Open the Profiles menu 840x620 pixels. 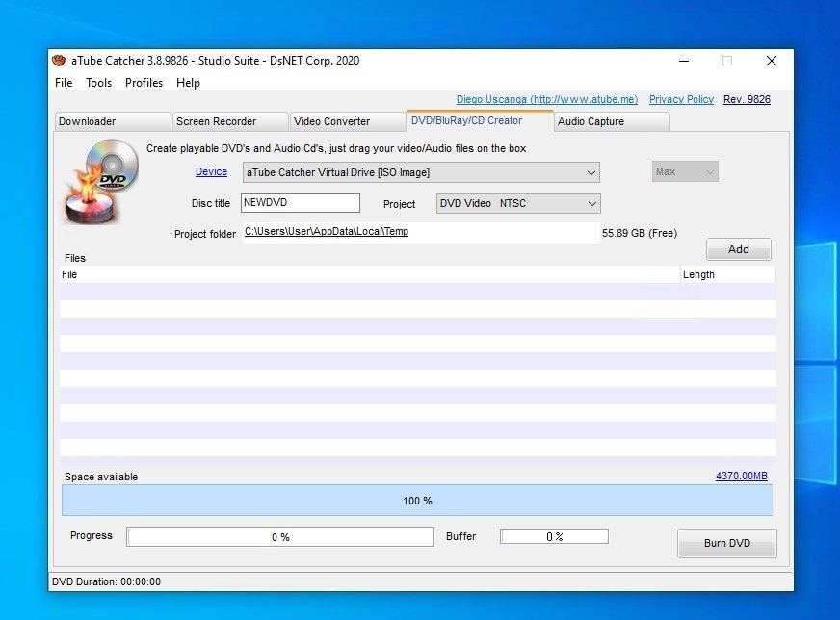144,83
